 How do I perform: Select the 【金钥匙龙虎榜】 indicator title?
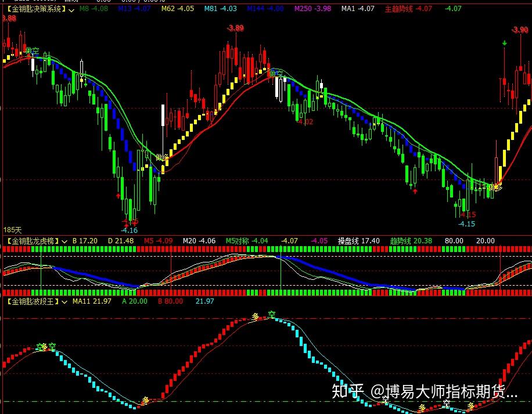(x=33, y=241)
